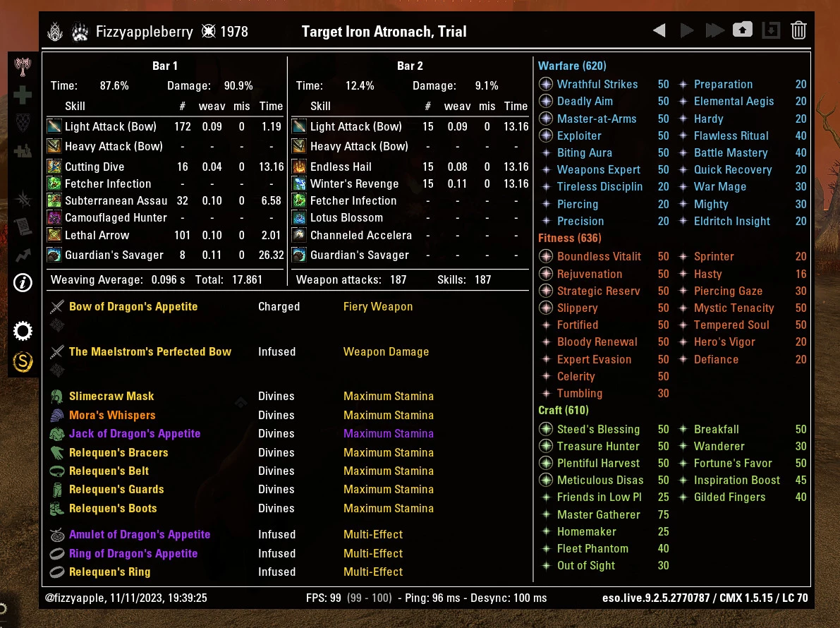The width and height of the screenshot is (840, 628).
Task: Click the Guardian's Savagery row in Bar 1
Action: [x=166, y=255]
